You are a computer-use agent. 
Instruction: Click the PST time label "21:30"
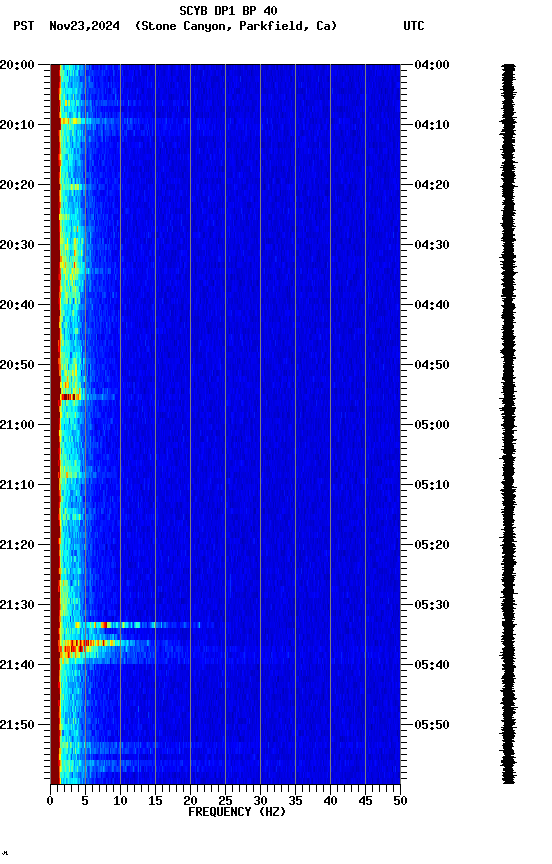[x=17, y=606]
